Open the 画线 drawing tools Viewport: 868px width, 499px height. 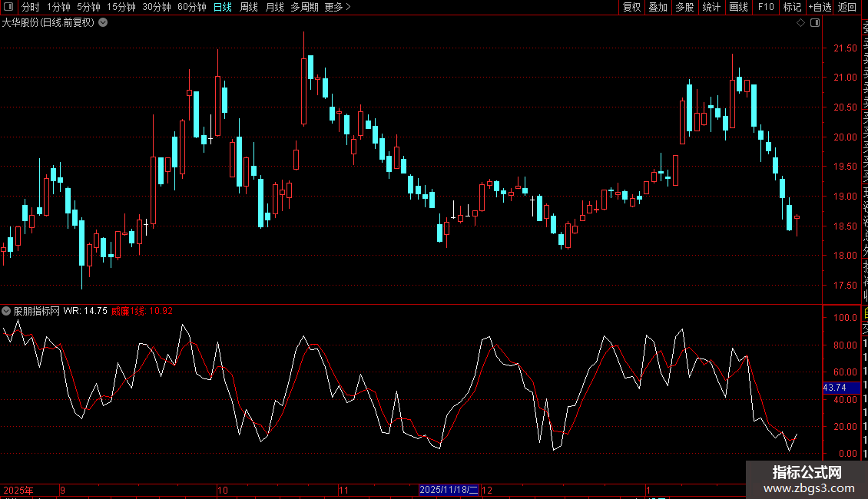pyautogui.click(x=738, y=7)
